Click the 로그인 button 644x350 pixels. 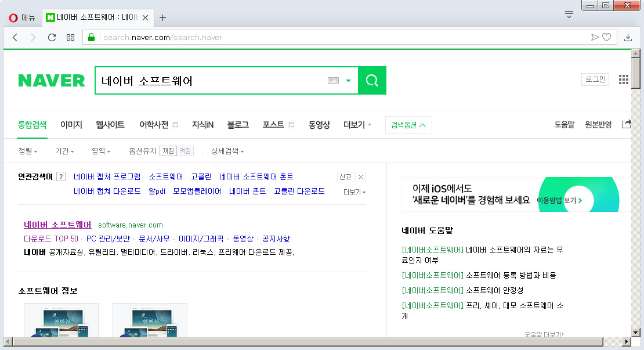click(595, 80)
